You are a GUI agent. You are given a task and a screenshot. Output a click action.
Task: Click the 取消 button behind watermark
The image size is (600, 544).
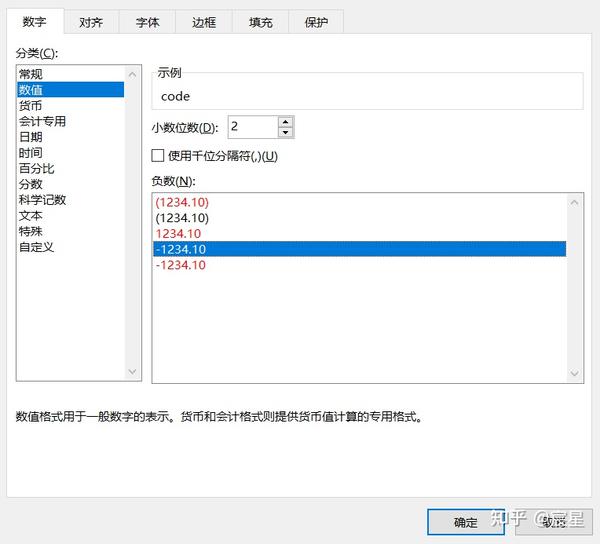[554, 522]
